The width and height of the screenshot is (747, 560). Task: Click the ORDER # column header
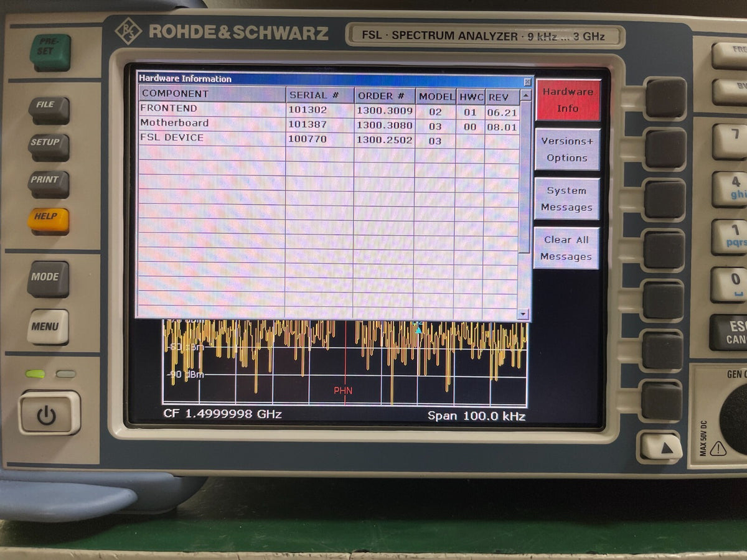coord(385,96)
